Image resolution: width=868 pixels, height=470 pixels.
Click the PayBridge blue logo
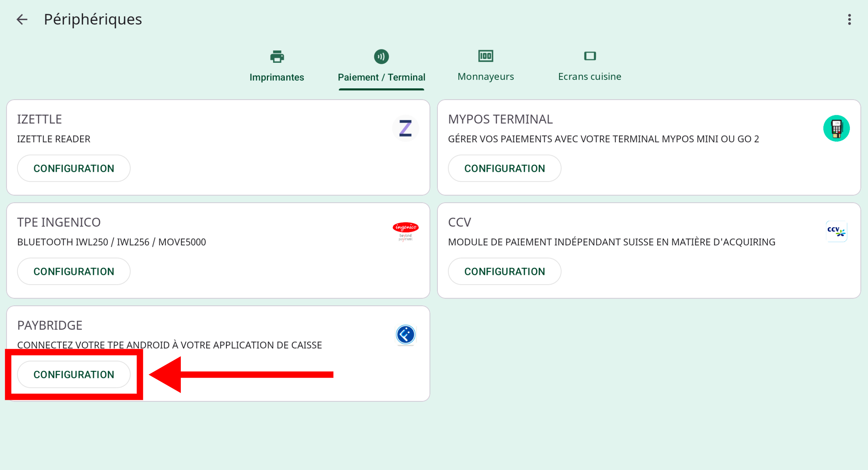405,334
